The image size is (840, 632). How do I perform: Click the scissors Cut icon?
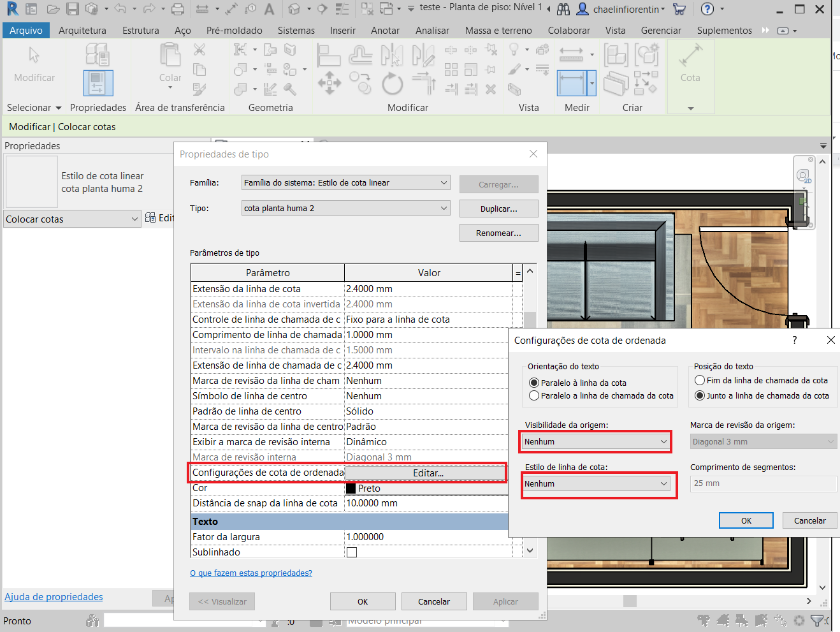tap(199, 50)
